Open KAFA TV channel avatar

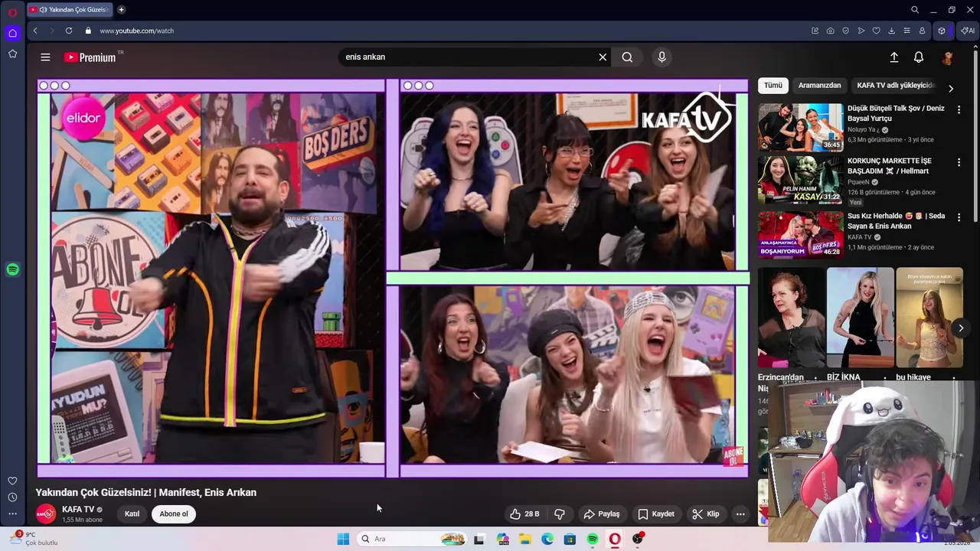pyautogui.click(x=46, y=514)
